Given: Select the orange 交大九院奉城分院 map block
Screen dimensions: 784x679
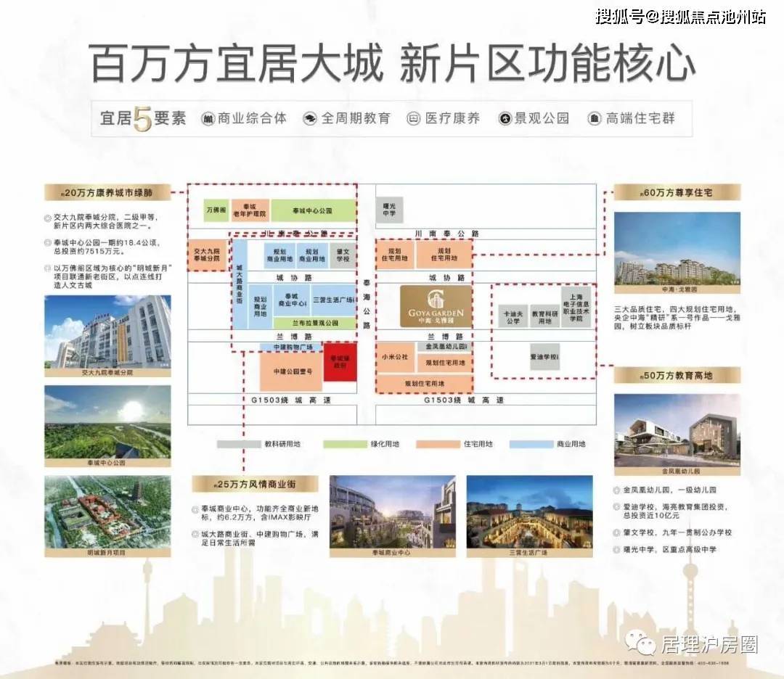Looking at the screenshot, I should (x=207, y=255).
